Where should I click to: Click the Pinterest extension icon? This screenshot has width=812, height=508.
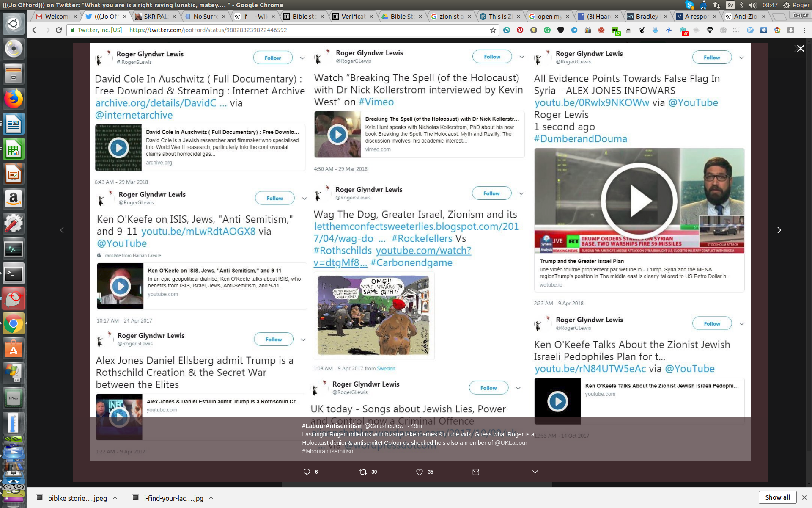click(x=520, y=30)
